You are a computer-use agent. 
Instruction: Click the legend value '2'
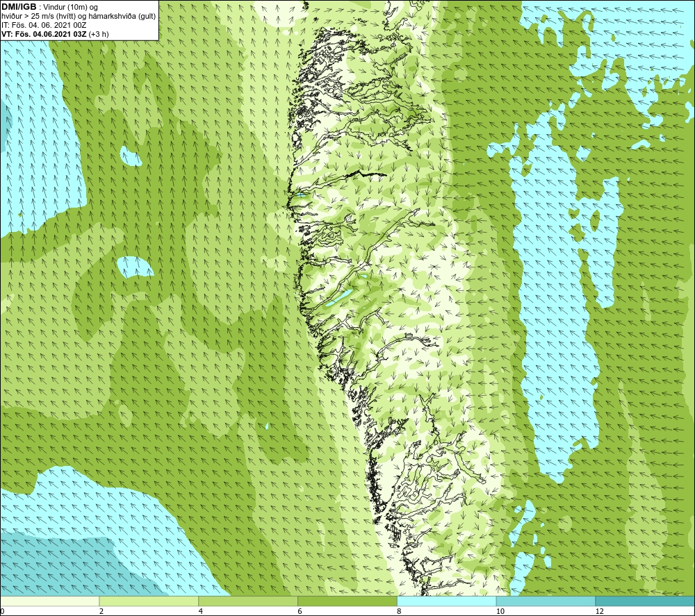pos(101,612)
